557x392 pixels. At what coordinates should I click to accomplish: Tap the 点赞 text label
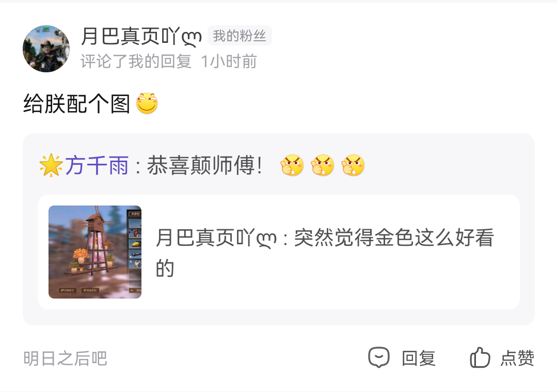517,358
